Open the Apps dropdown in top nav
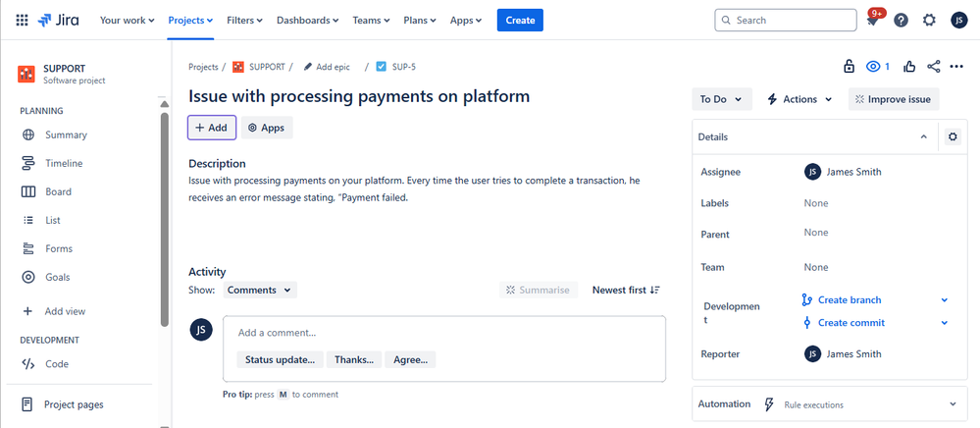Screen dimensions: 980x428 tap(466, 20)
